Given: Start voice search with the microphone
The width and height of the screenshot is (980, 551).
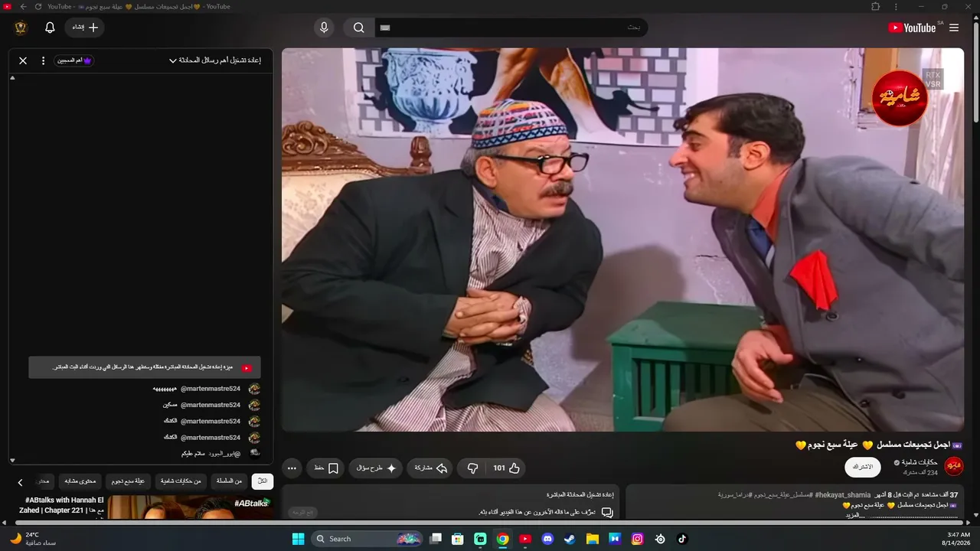Looking at the screenshot, I should [324, 28].
